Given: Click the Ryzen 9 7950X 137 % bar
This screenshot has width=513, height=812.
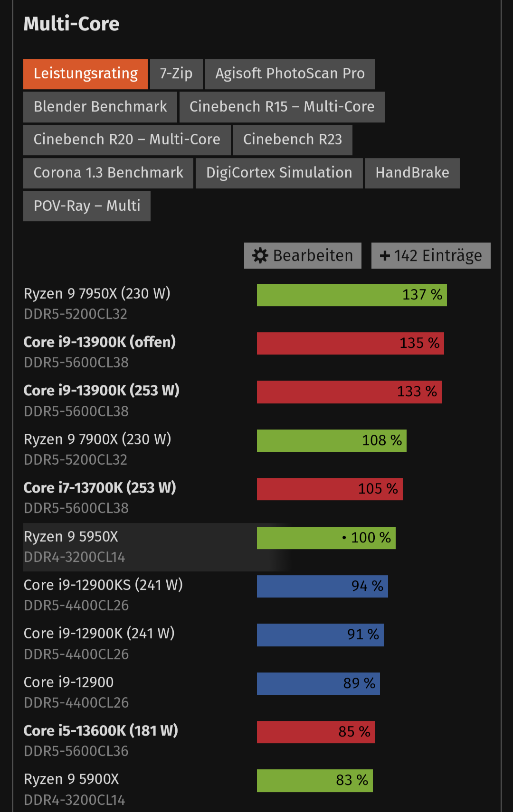Looking at the screenshot, I should click(351, 295).
